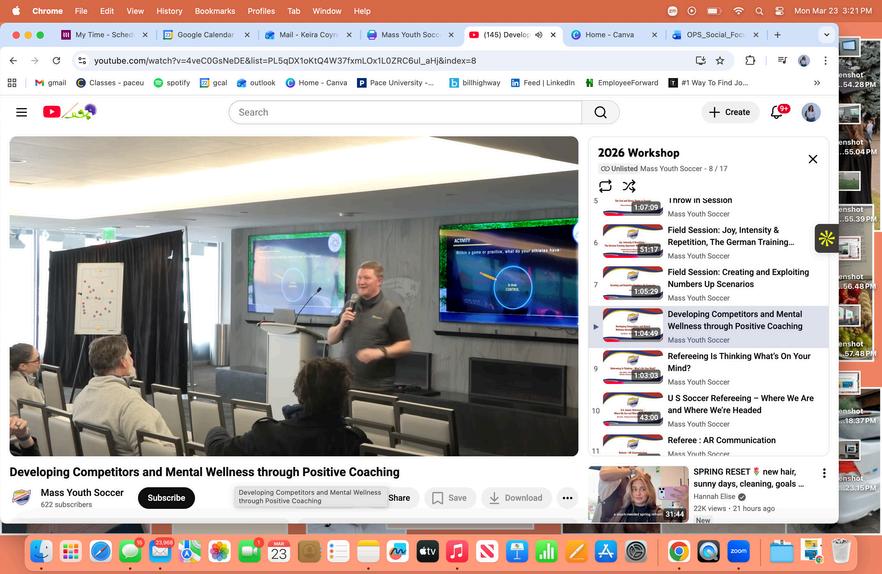Open the EmployeeForward bookmark
This screenshot has width=882, height=574.
point(622,83)
